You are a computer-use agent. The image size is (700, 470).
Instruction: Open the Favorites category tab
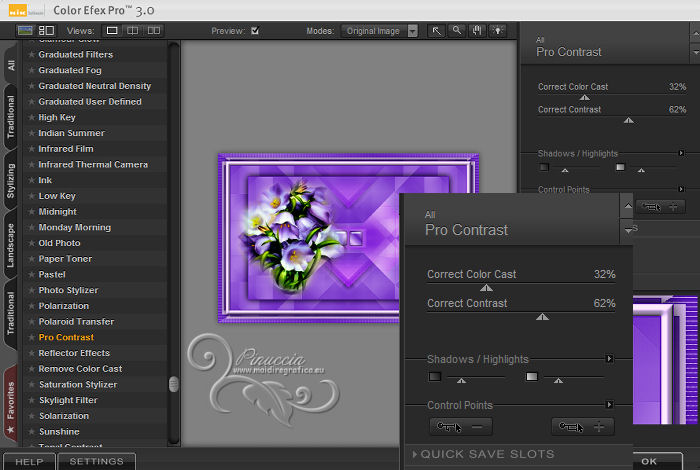(11, 404)
